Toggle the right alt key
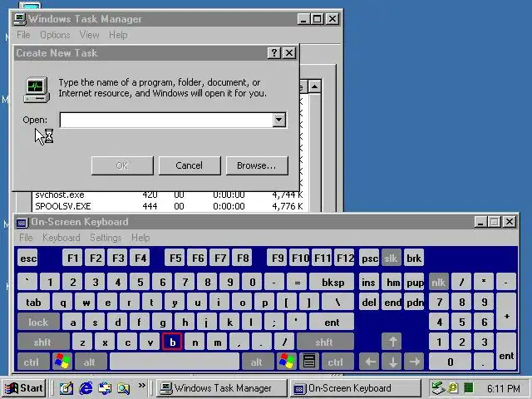The width and height of the screenshot is (532, 399). pyautogui.click(x=257, y=362)
